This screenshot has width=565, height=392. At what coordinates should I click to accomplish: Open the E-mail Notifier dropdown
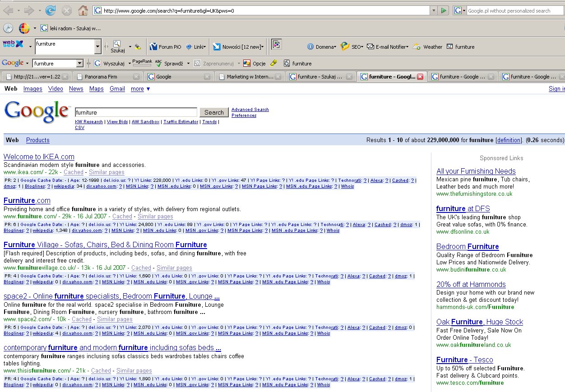click(x=388, y=46)
